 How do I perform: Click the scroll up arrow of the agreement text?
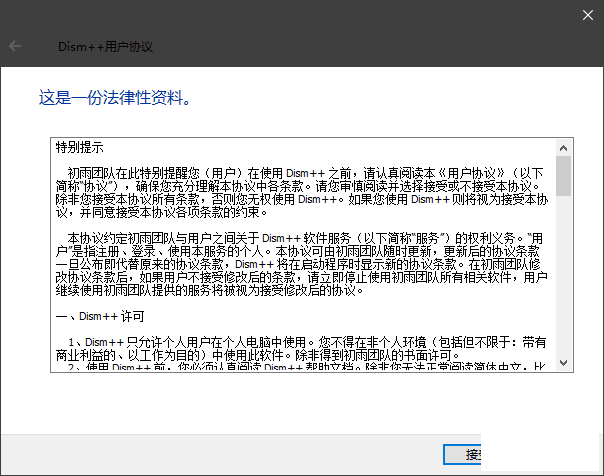click(x=563, y=148)
